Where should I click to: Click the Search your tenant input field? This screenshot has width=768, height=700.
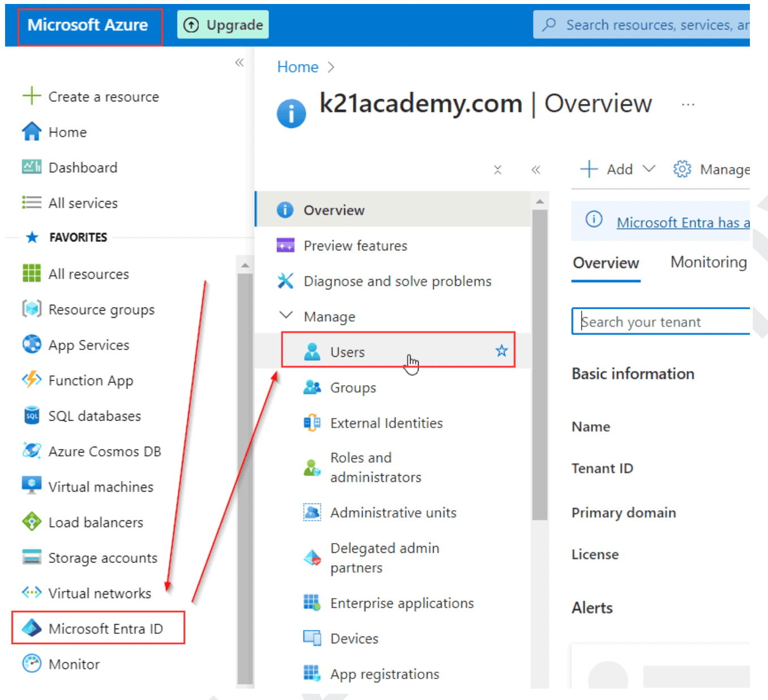pyautogui.click(x=659, y=321)
